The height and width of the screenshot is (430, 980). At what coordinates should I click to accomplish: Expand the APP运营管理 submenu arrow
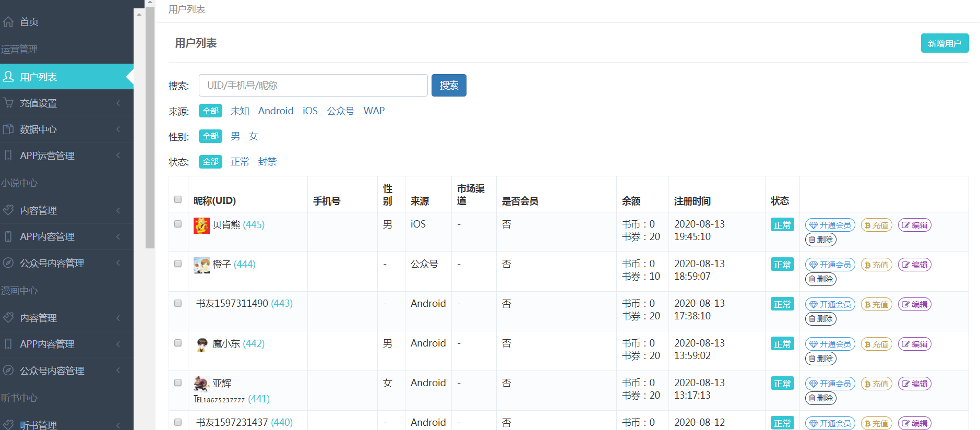118,155
